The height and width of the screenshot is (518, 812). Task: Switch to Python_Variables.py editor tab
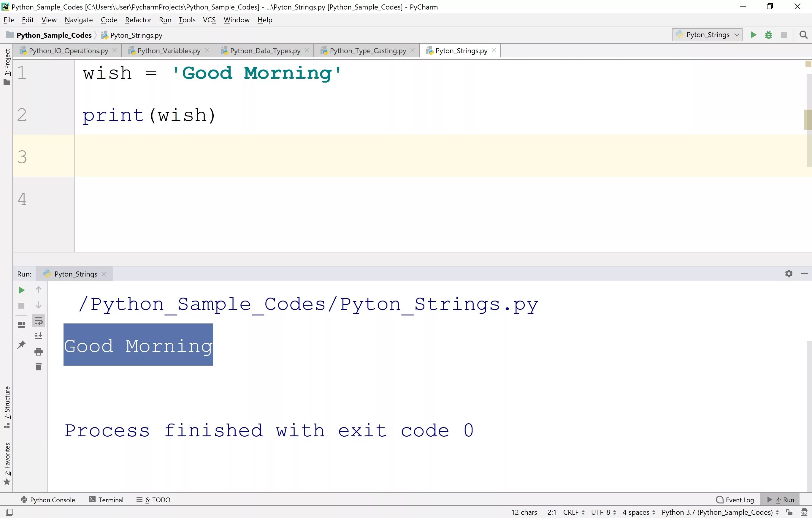click(x=169, y=50)
